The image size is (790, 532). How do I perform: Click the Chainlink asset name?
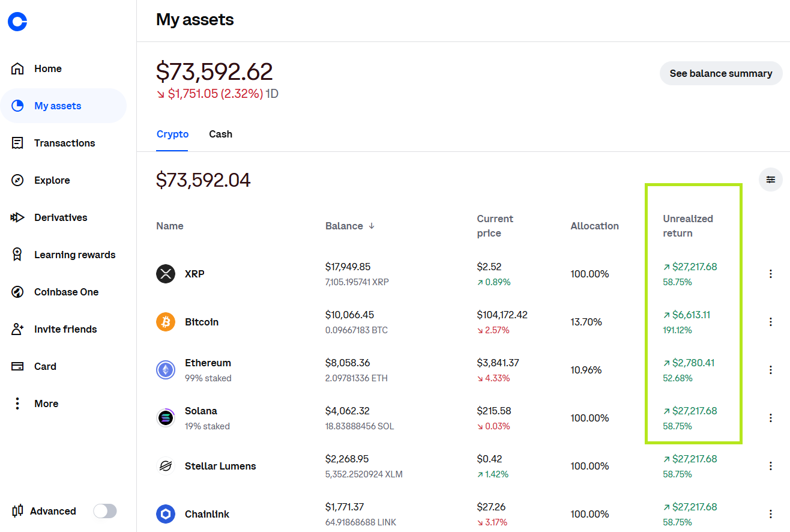coord(207,514)
